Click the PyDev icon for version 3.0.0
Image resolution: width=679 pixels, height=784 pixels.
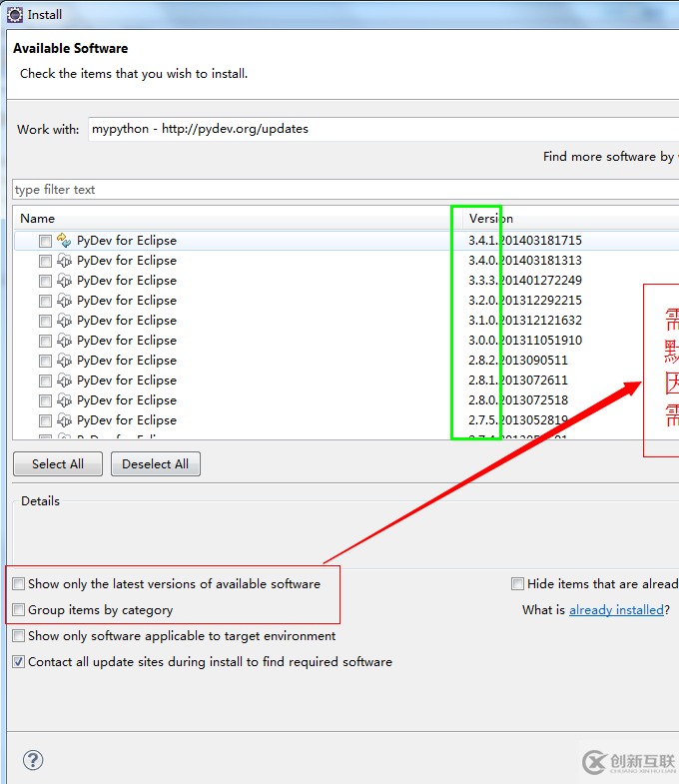coord(64,341)
